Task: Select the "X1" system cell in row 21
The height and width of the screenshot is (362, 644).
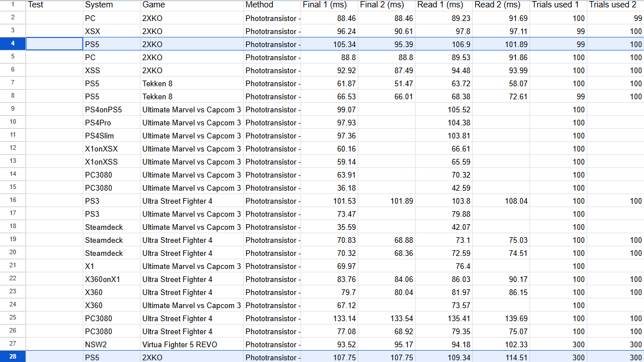Action: point(111,266)
